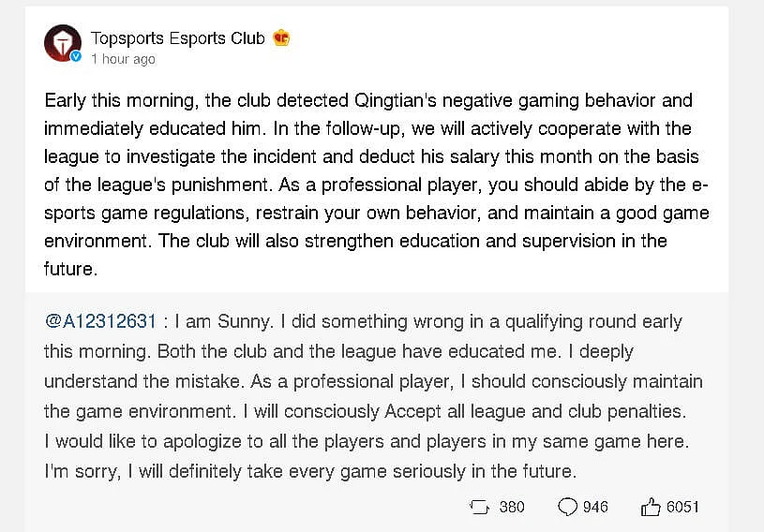Click the repost arrow icon
Image resolution: width=764 pixels, height=532 pixels.
479,507
